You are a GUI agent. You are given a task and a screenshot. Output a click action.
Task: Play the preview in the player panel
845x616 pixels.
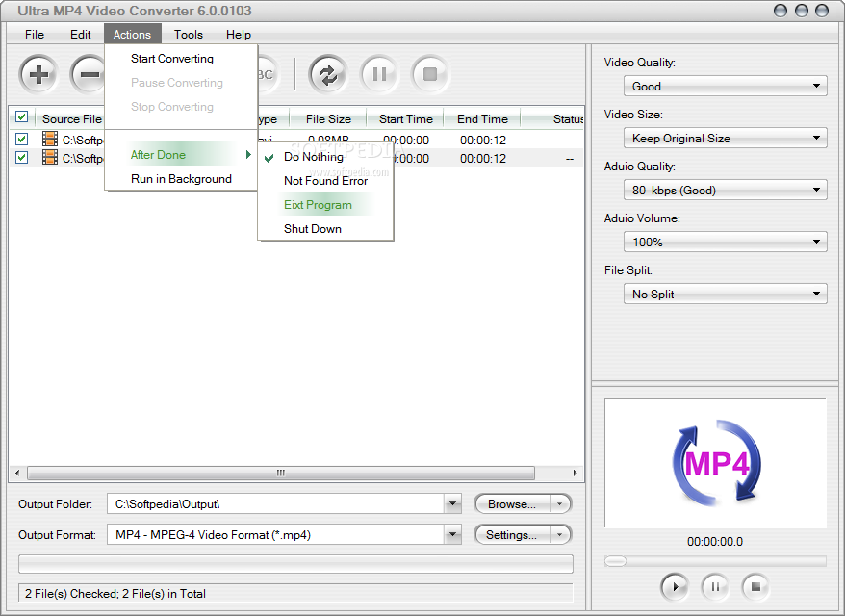[x=675, y=586]
